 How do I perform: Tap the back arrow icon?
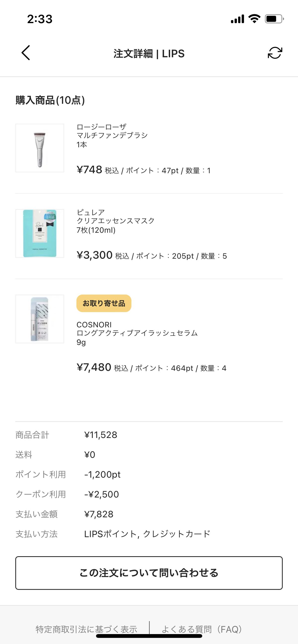[26, 53]
